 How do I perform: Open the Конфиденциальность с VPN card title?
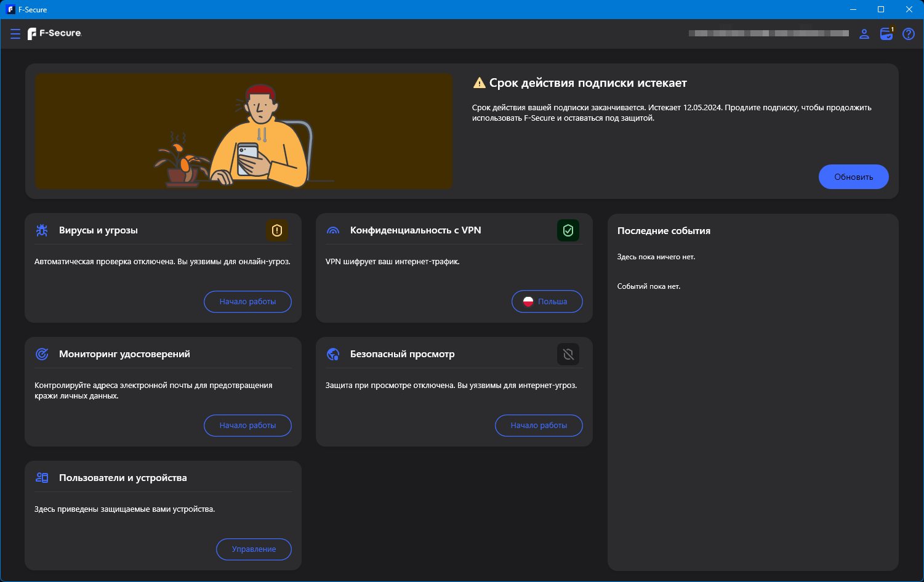pos(416,230)
